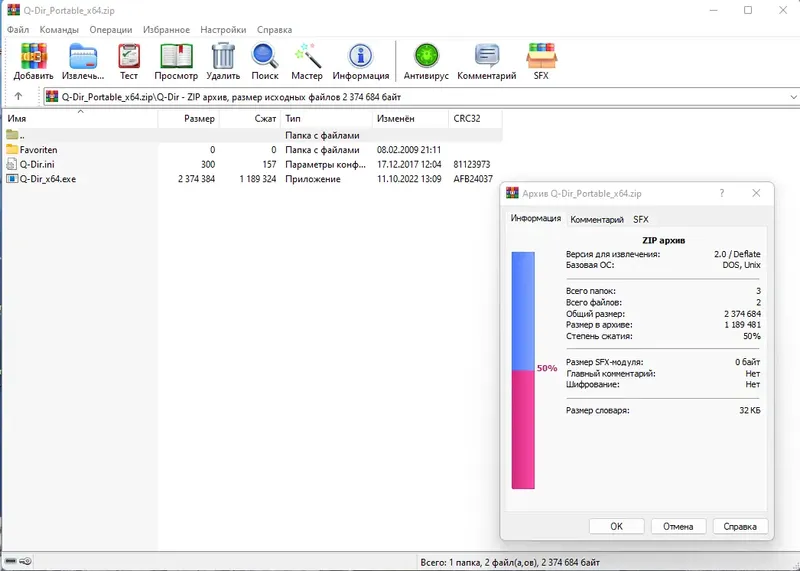Sort by the CRC32 column header

click(x=476, y=118)
